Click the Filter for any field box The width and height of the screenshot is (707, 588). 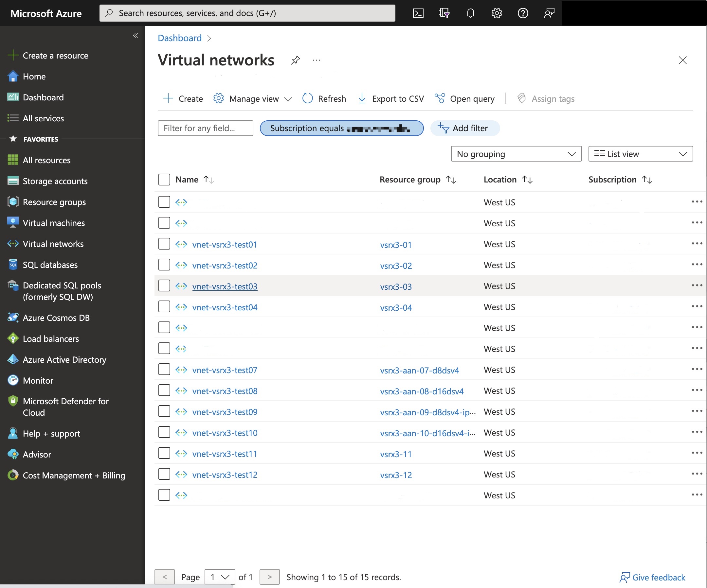point(205,128)
